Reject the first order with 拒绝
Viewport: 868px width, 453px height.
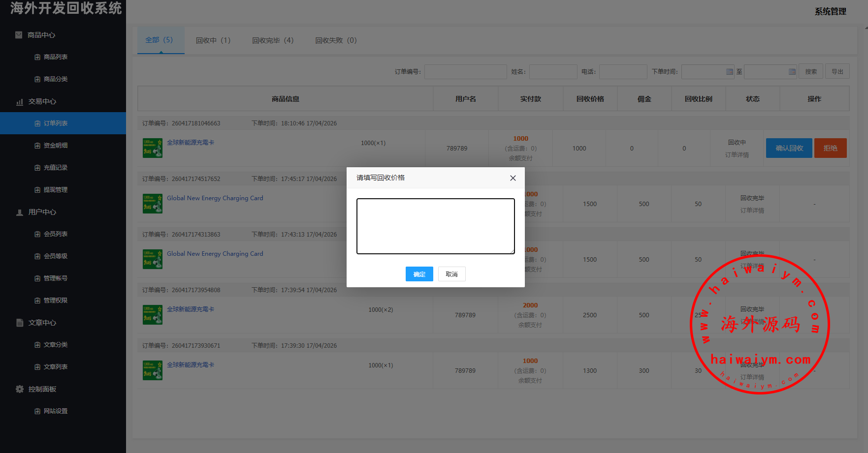[x=830, y=148]
